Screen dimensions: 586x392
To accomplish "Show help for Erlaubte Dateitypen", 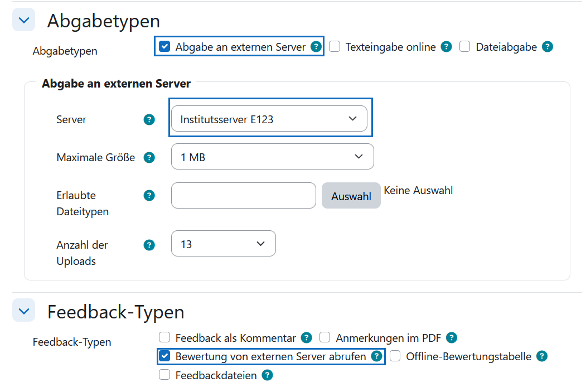I will click(149, 195).
